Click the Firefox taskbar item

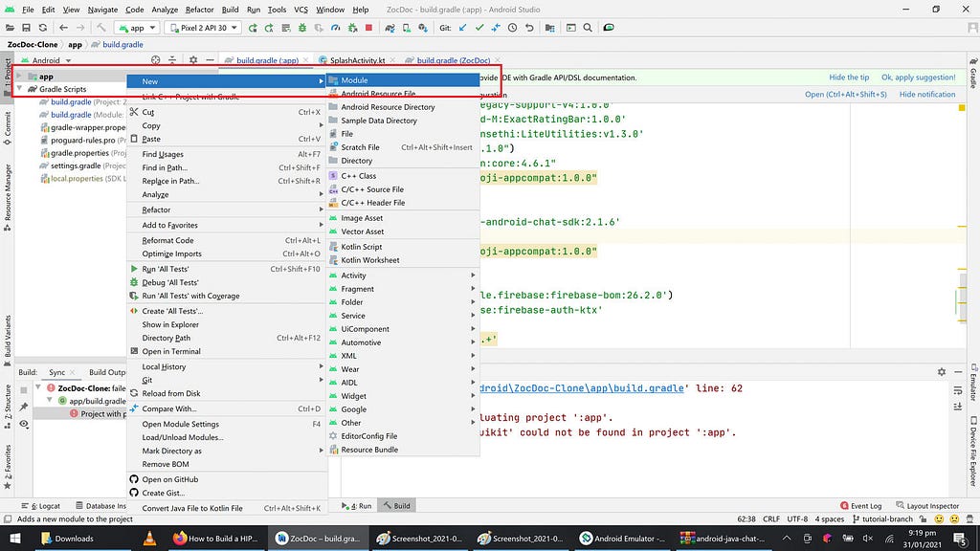(217, 539)
